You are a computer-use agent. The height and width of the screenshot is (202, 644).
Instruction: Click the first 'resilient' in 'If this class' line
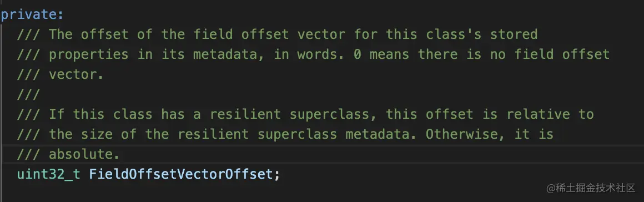click(245, 114)
